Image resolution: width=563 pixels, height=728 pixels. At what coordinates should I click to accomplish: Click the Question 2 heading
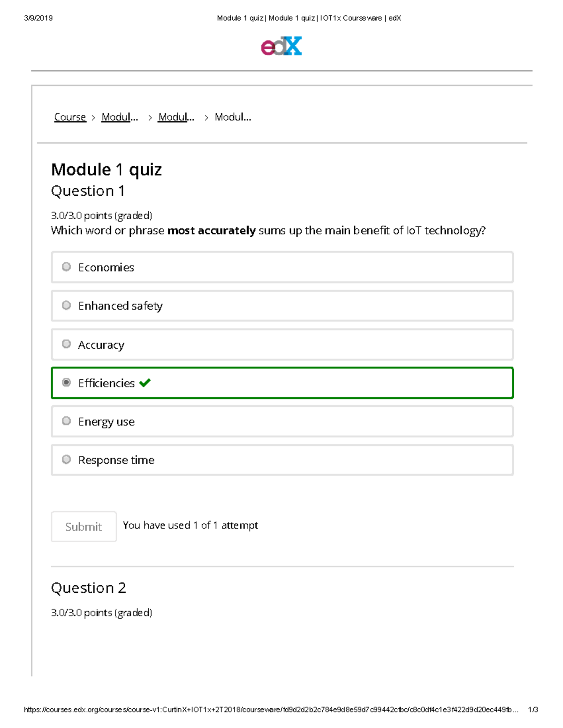[x=89, y=588]
